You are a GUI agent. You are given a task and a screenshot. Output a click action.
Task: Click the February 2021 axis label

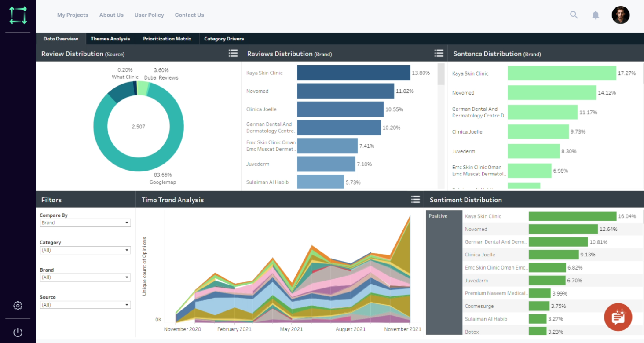tap(234, 329)
